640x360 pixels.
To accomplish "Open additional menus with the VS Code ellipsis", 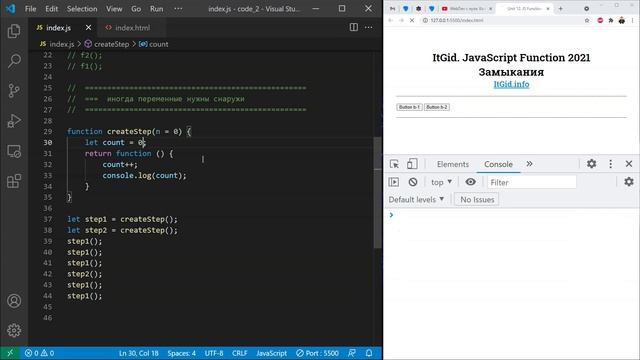I will (178, 9).
